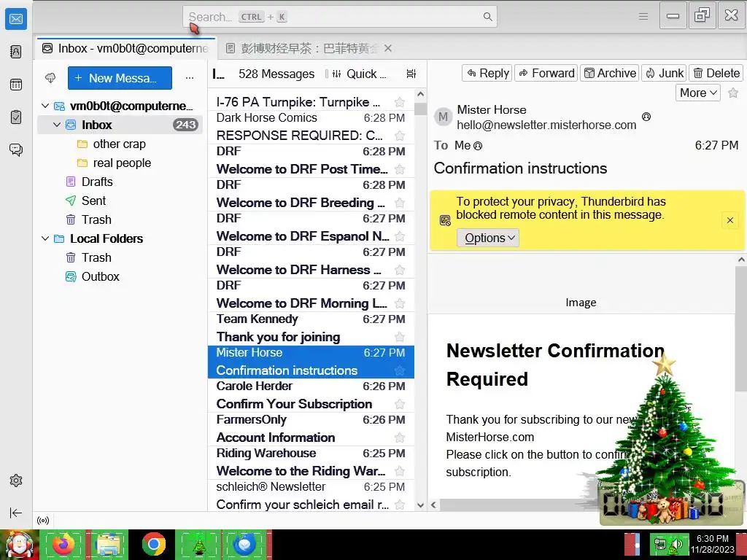
Task: Open the Tasks space
Action: click(x=16, y=117)
